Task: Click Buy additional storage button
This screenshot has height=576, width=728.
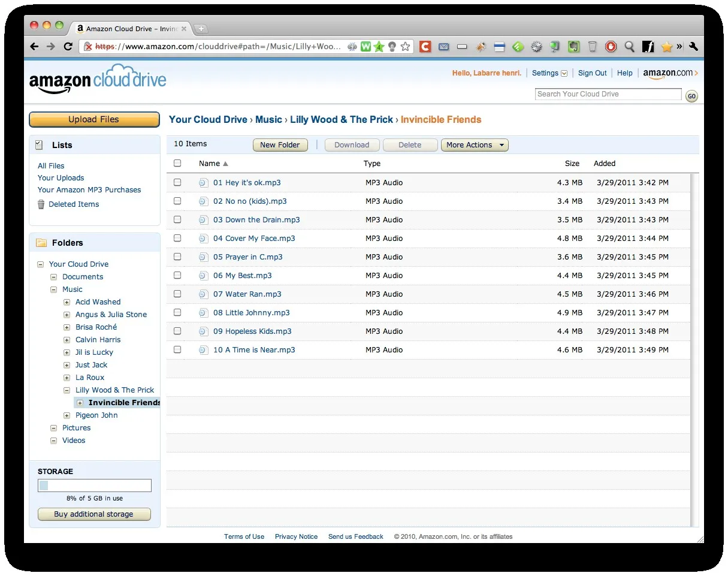Action: [x=94, y=514]
